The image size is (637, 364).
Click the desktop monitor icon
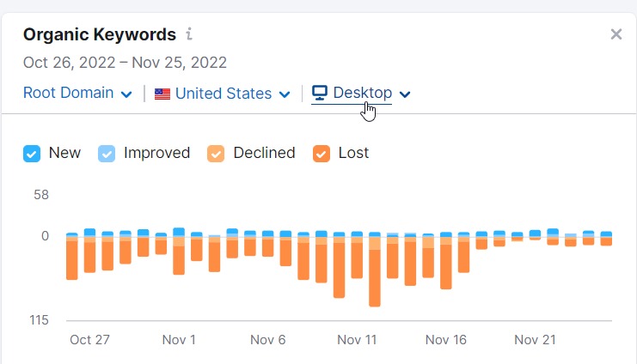point(320,93)
